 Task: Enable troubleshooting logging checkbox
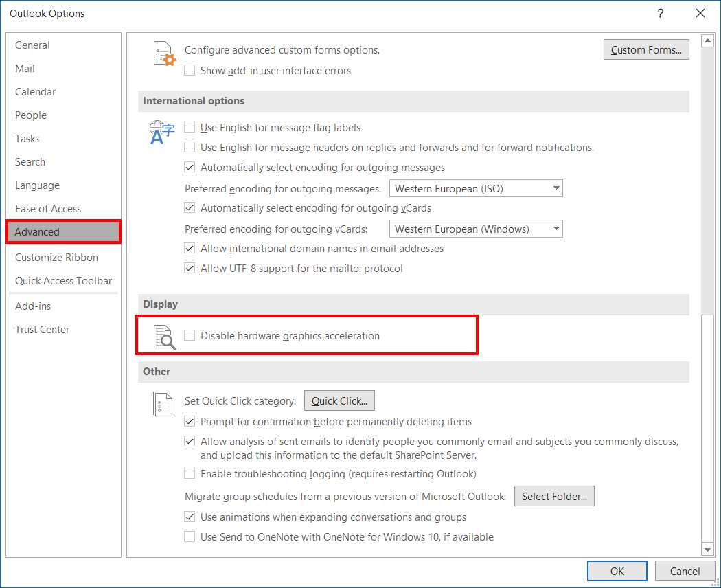tap(190, 473)
